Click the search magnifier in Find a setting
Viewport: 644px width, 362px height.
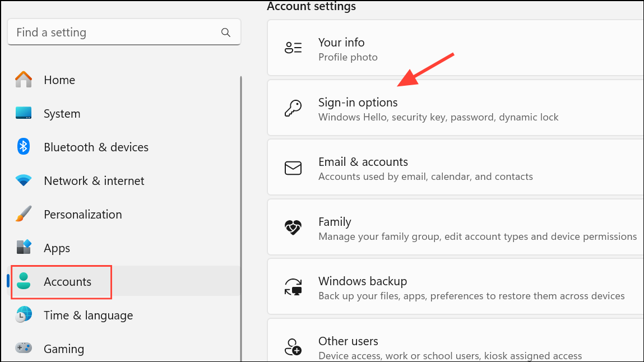[x=226, y=32]
